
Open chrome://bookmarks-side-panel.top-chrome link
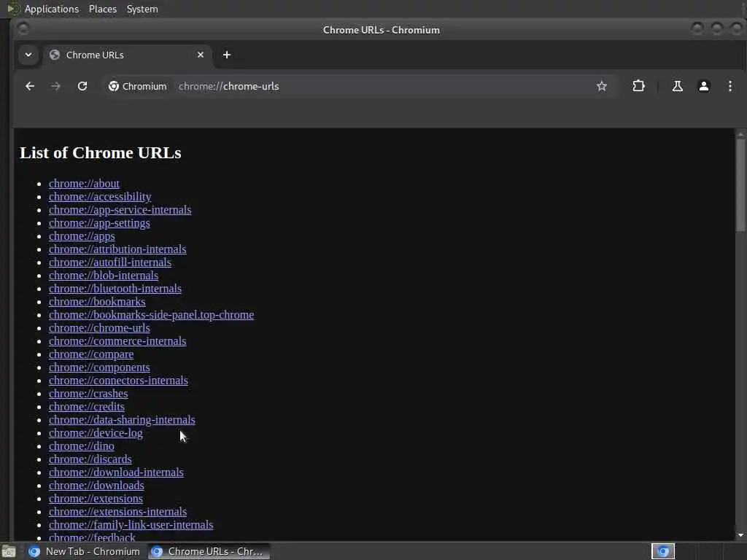click(151, 315)
